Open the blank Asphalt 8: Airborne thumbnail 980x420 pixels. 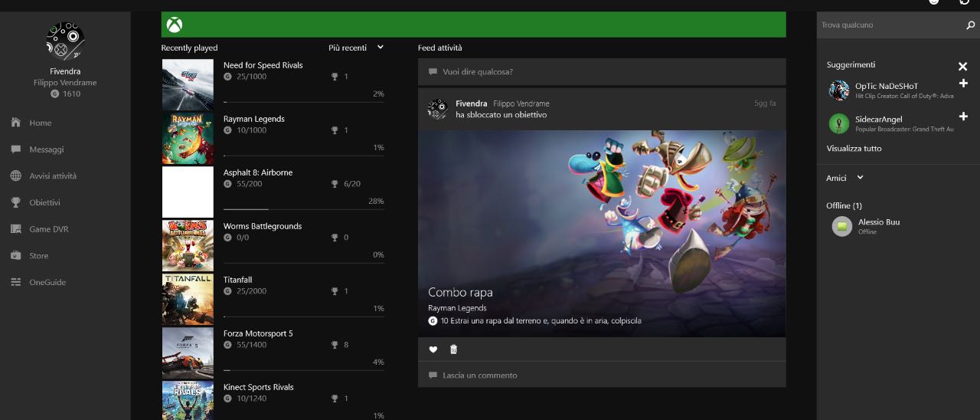pyautogui.click(x=188, y=192)
